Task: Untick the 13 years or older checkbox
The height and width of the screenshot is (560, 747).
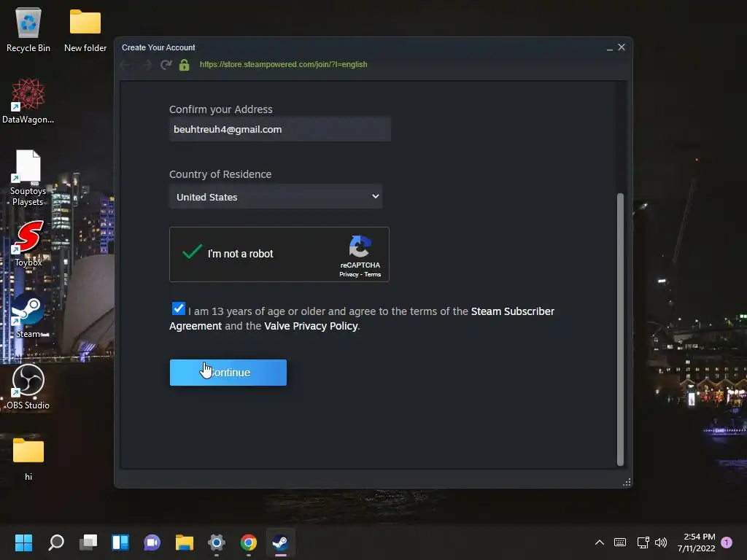Action: tap(178, 308)
